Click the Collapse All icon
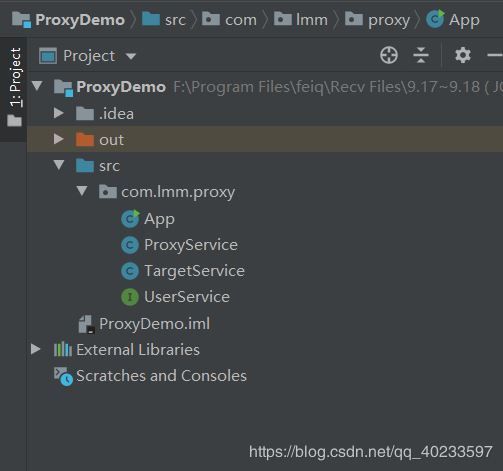The height and width of the screenshot is (471, 503). point(421,55)
